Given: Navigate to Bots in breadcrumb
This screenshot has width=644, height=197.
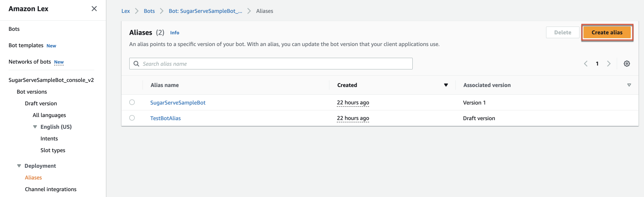Looking at the screenshot, I should pyautogui.click(x=149, y=11).
